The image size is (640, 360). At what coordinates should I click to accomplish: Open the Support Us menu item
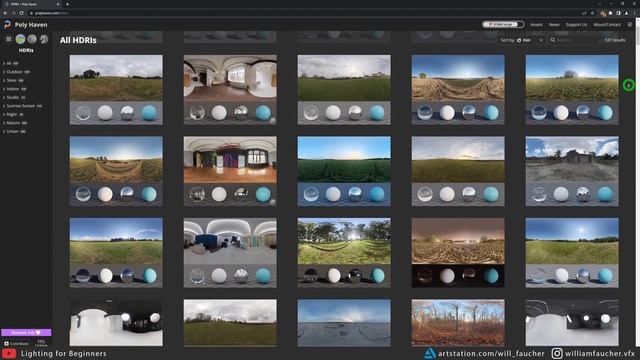tap(576, 24)
